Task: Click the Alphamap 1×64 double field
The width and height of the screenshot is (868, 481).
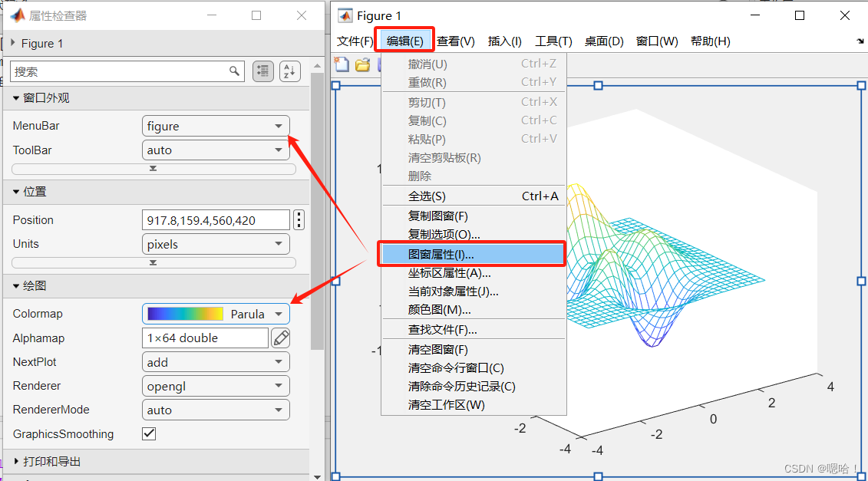Action: (206, 338)
